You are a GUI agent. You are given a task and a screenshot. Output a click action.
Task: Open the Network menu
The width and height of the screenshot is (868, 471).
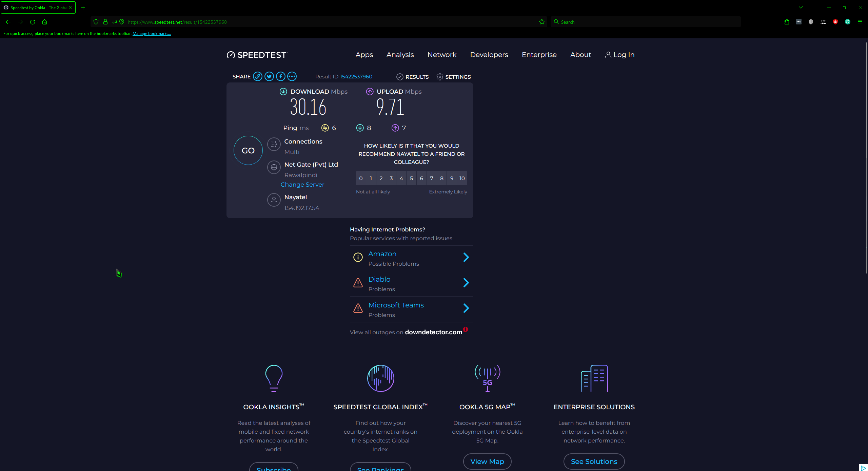(442, 55)
